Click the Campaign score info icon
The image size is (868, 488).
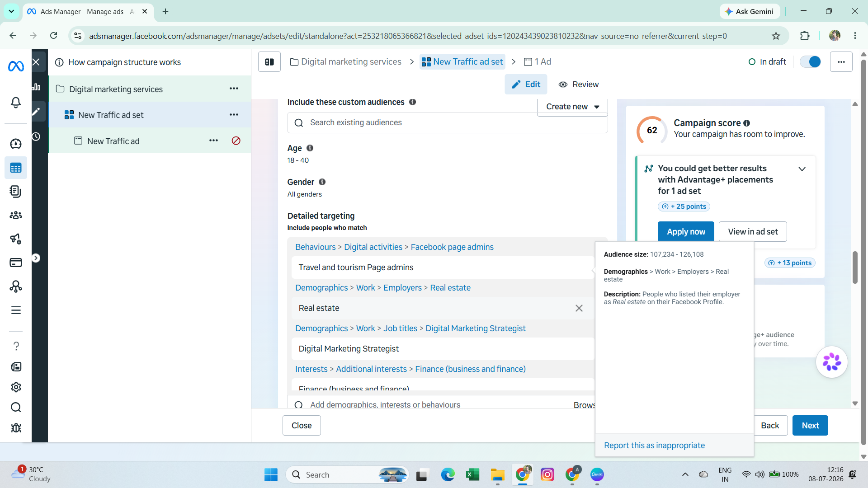coord(746,123)
